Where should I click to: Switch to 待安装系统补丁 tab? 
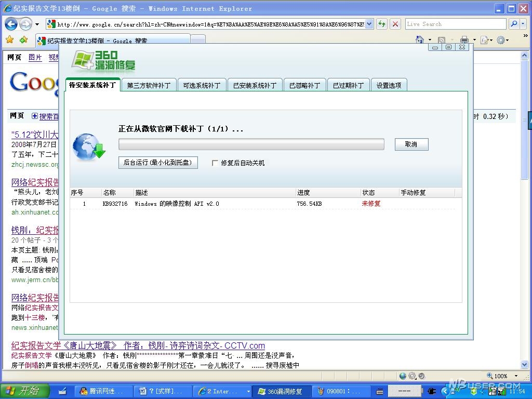point(92,85)
